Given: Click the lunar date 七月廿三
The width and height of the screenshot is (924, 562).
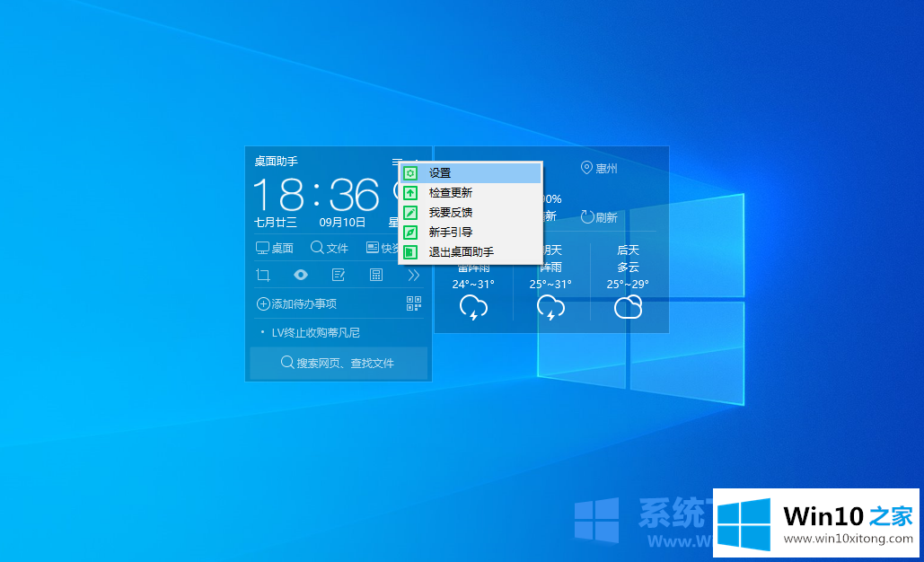Looking at the screenshot, I should [275, 223].
